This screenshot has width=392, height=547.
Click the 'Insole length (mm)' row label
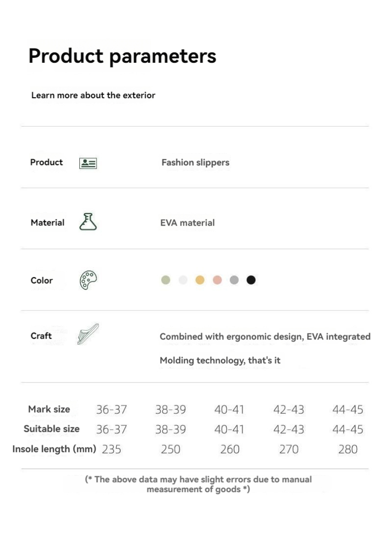54,449
